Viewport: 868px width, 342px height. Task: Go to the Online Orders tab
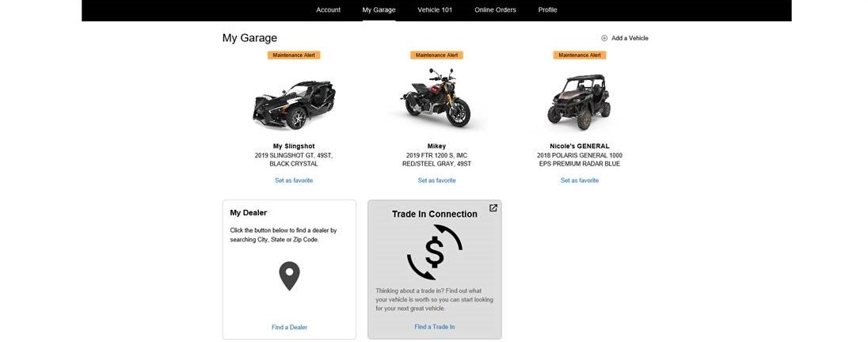(x=495, y=9)
